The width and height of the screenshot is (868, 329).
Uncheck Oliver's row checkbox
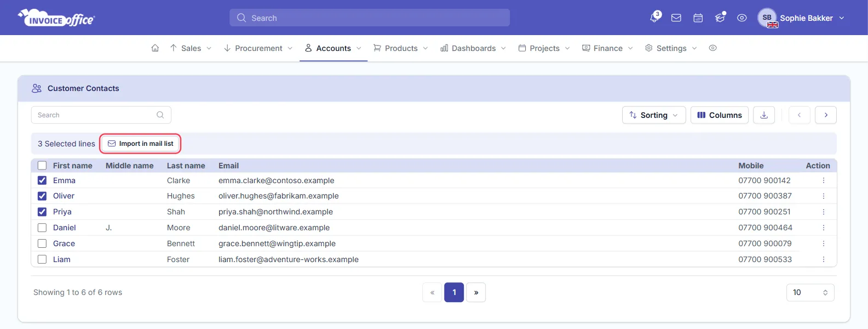pyautogui.click(x=42, y=196)
